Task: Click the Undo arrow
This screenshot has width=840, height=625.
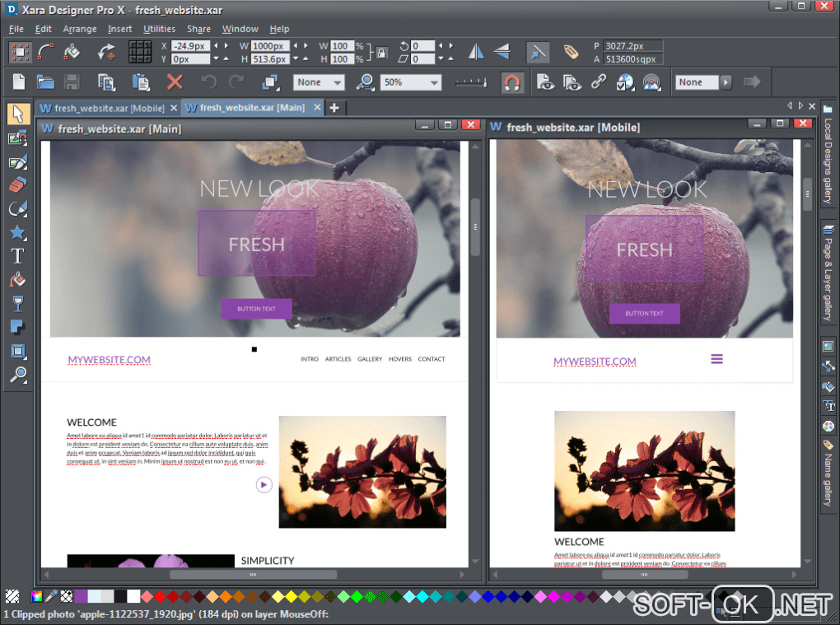Action: pyautogui.click(x=209, y=82)
